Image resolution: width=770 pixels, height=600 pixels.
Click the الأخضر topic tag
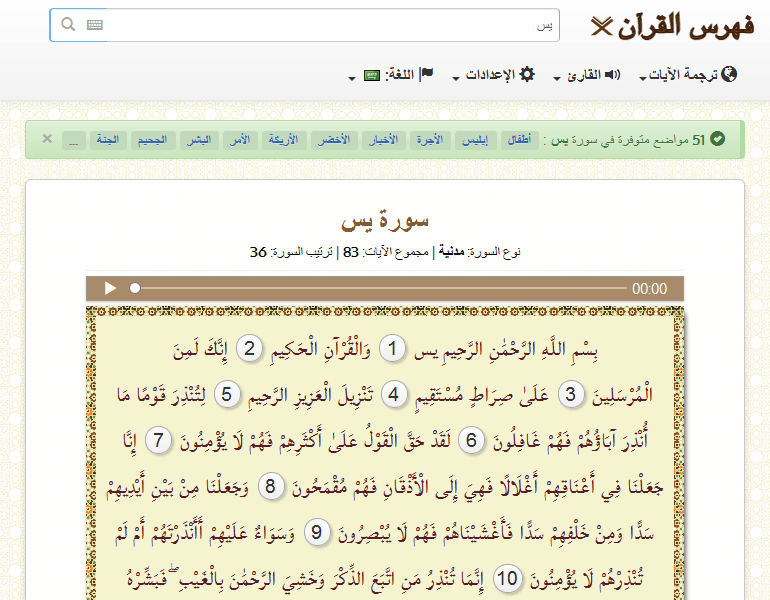click(x=331, y=139)
